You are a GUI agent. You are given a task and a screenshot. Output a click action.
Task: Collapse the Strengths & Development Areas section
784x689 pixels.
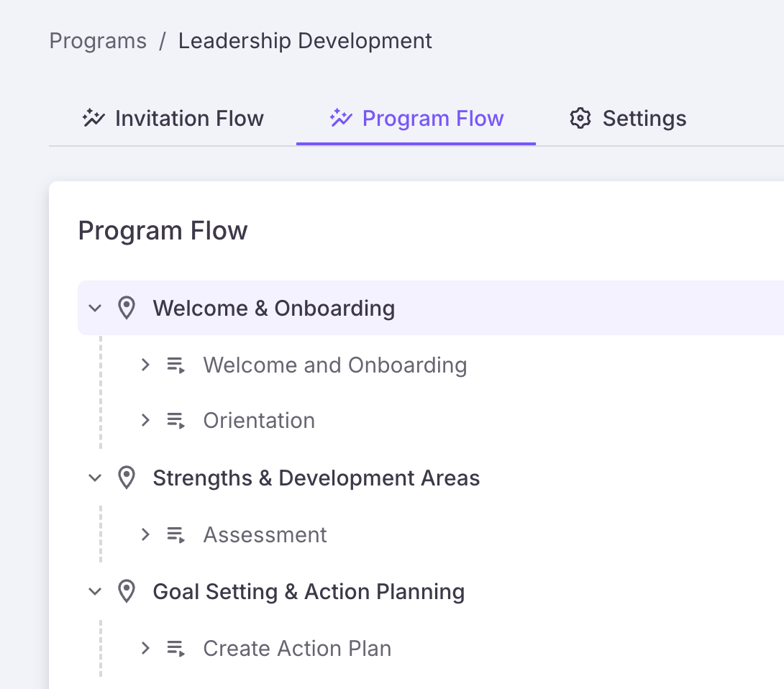pyautogui.click(x=95, y=478)
